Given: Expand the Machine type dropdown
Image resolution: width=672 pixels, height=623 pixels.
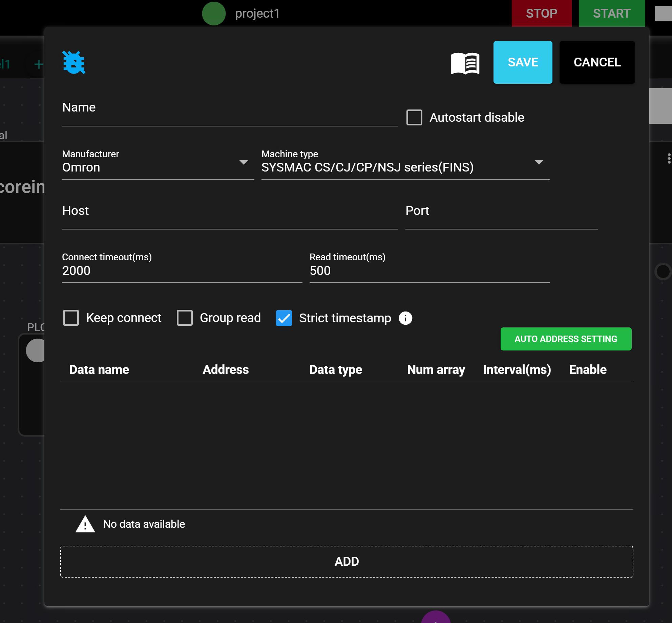Looking at the screenshot, I should pyautogui.click(x=405, y=167).
